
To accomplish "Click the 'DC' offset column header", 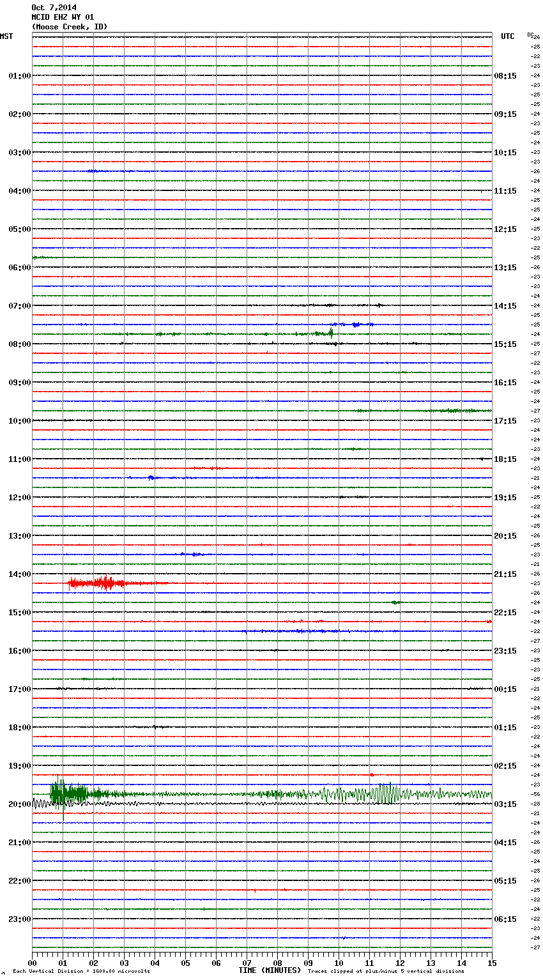I will tap(530, 34).
